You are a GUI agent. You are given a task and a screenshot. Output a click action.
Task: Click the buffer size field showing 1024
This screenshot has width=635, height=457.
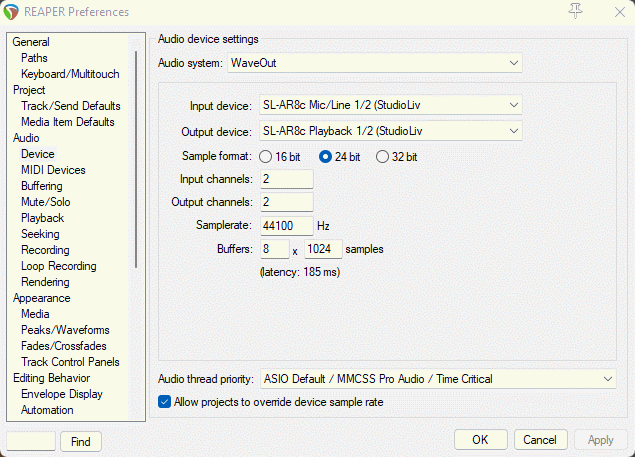tap(323, 249)
